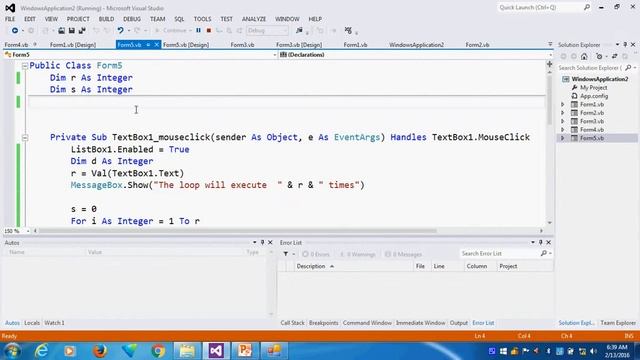Stop debugging with the red square

coord(209,31)
